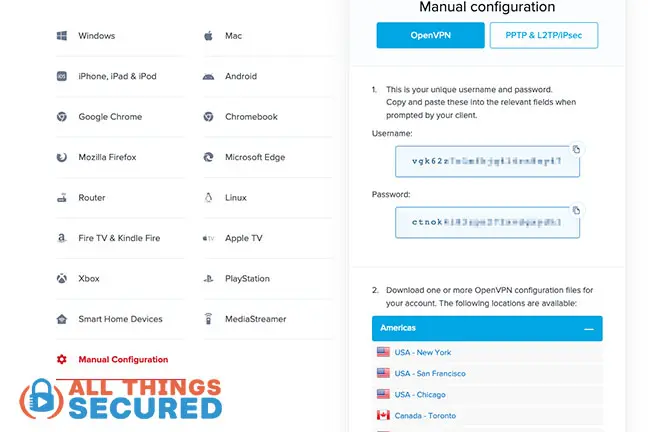Copy the password with the copy icon

(x=576, y=211)
